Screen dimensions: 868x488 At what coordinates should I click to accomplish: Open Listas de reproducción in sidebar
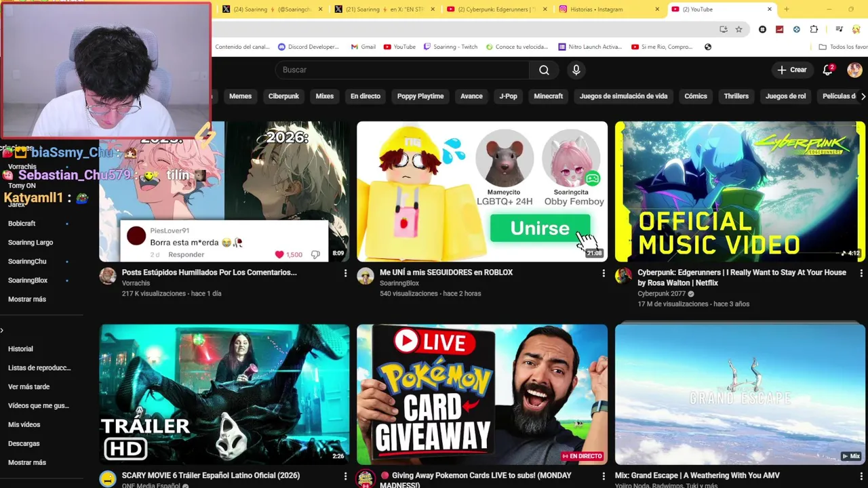pos(39,367)
